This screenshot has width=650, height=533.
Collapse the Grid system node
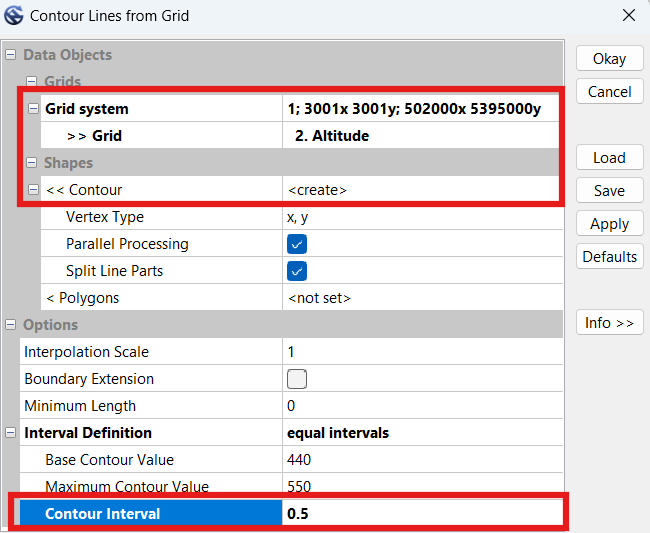coord(33,109)
